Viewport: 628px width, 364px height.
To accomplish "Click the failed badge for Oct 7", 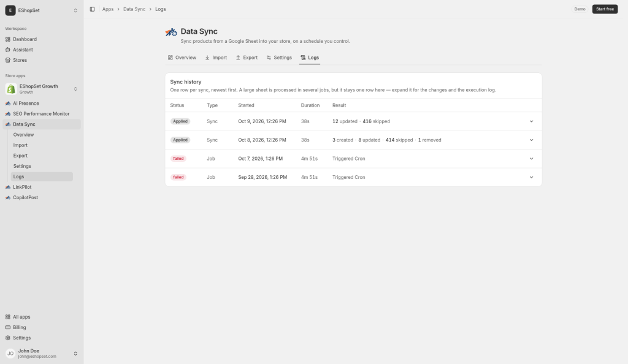I will 178,159.
